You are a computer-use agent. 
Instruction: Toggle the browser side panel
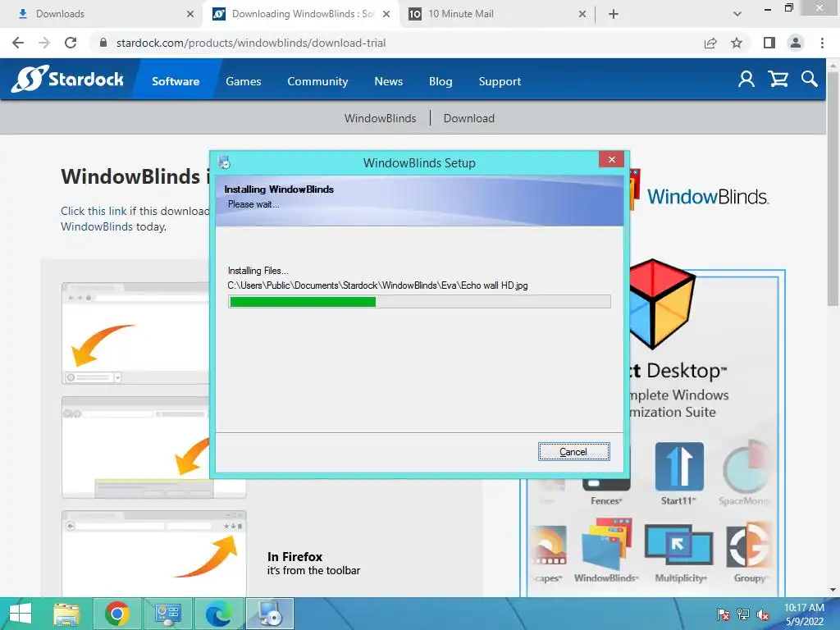(769, 43)
